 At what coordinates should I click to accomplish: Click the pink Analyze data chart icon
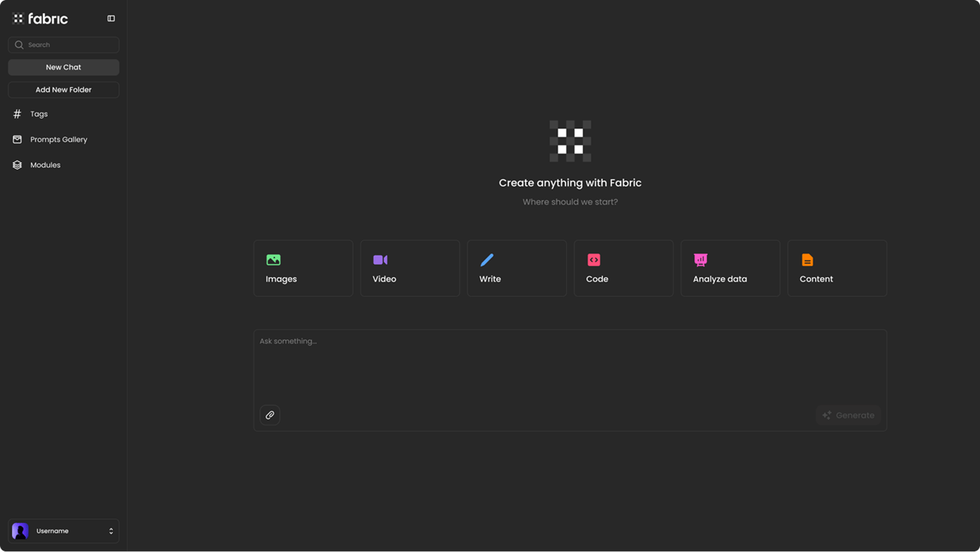(x=700, y=259)
